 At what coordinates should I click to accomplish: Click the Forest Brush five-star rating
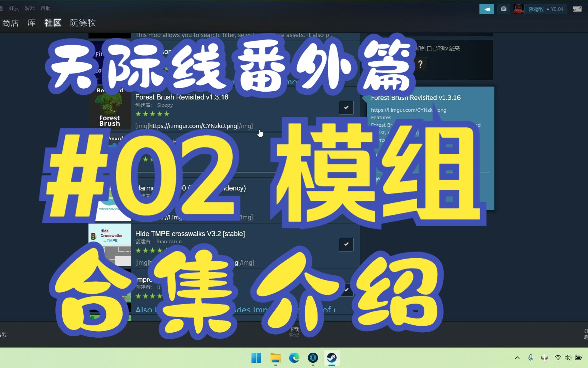click(x=152, y=114)
